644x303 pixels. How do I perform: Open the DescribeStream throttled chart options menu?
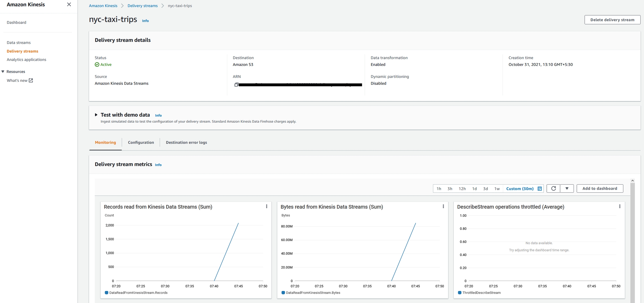(x=620, y=206)
